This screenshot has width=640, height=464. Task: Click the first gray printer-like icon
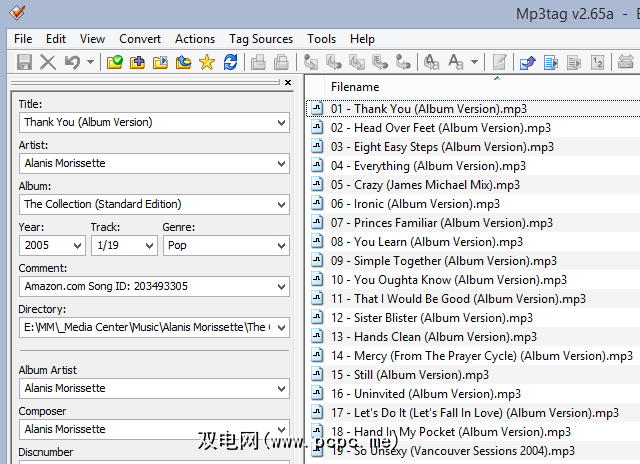point(258,62)
